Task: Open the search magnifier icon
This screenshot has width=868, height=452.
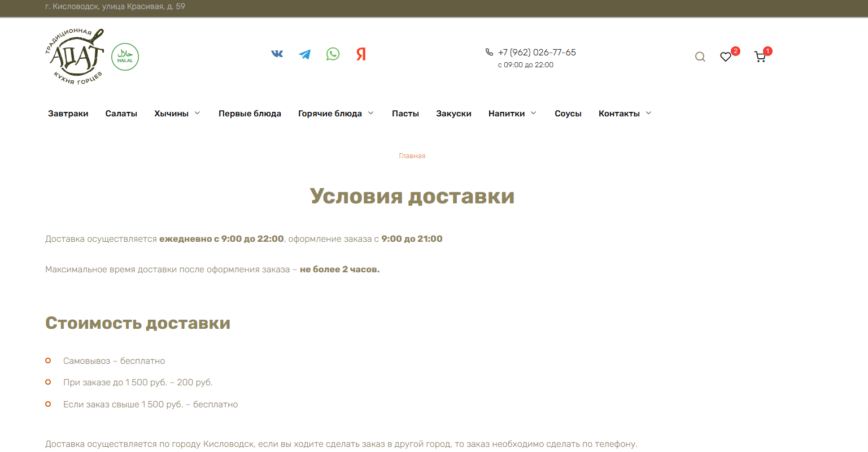Action: (700, 56)
